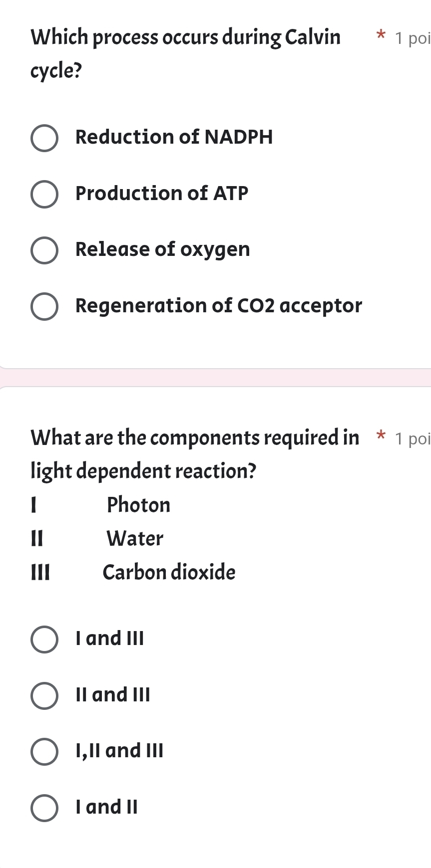Click the Calvin cycle question title
This screenshot has height=868, width=431.
point(185,52)
